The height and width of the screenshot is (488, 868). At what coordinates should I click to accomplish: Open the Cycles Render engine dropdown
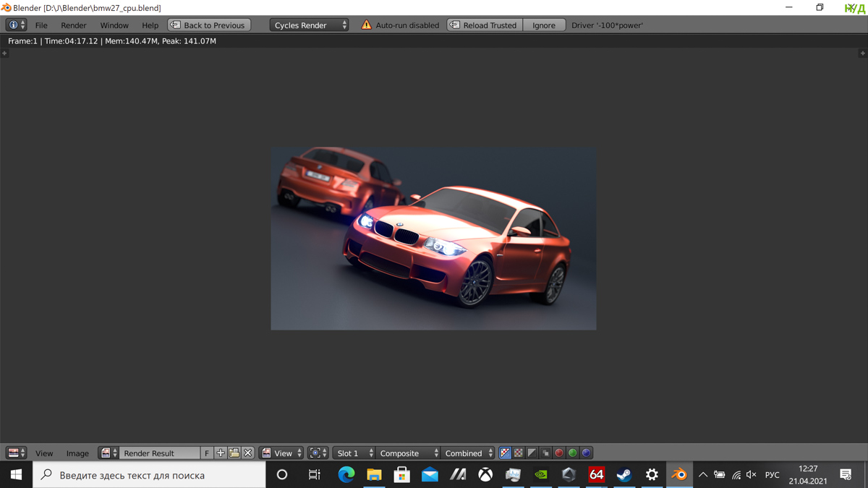(309, 25)
